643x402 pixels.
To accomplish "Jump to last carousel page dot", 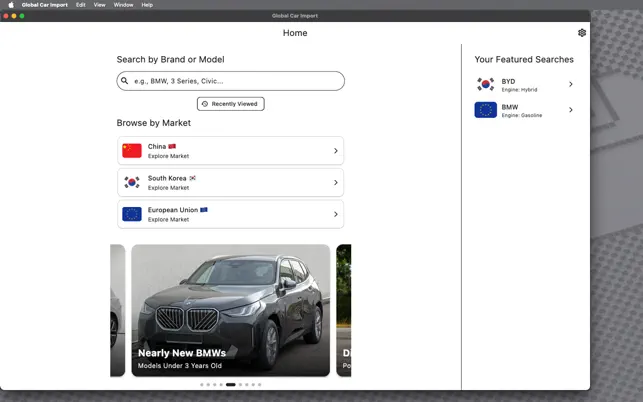I will tap(260, 385).
